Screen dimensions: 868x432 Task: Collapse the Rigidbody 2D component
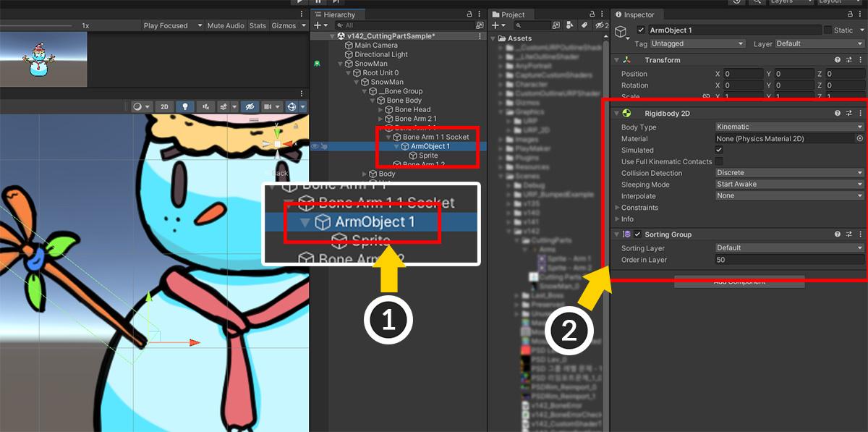617,114
